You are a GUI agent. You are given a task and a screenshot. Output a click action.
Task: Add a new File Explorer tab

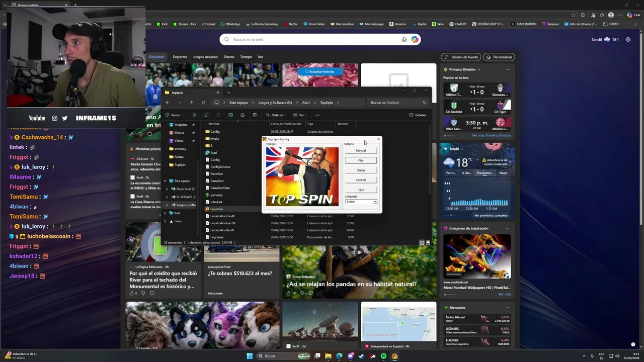pyautogui.click(x=228, y=93)
